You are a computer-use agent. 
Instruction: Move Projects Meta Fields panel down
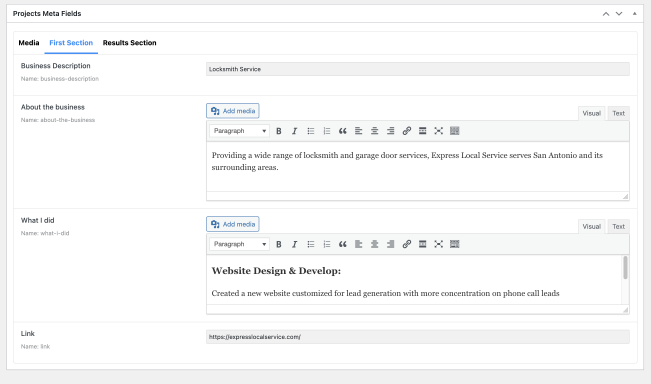coord(619,14)
